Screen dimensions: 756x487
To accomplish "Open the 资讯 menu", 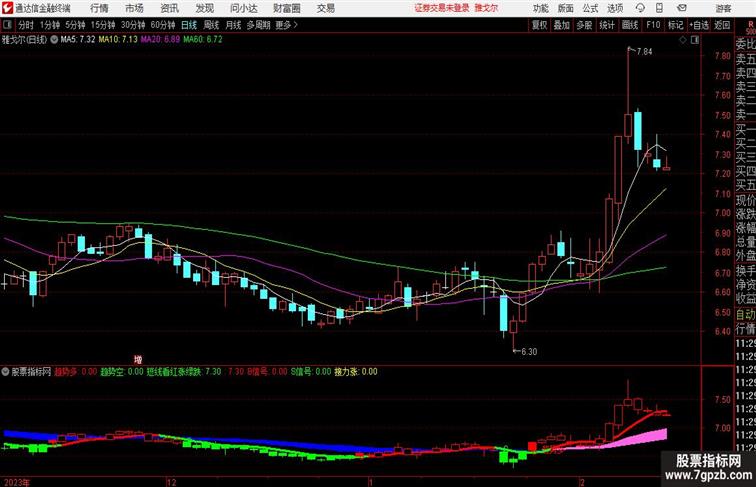I will point(170,8).
